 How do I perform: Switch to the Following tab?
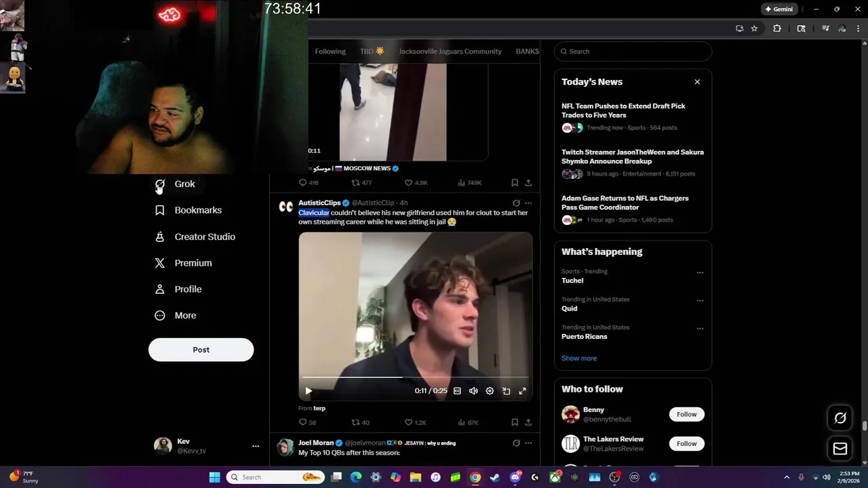pyautogui.click(x=330, y=52)
